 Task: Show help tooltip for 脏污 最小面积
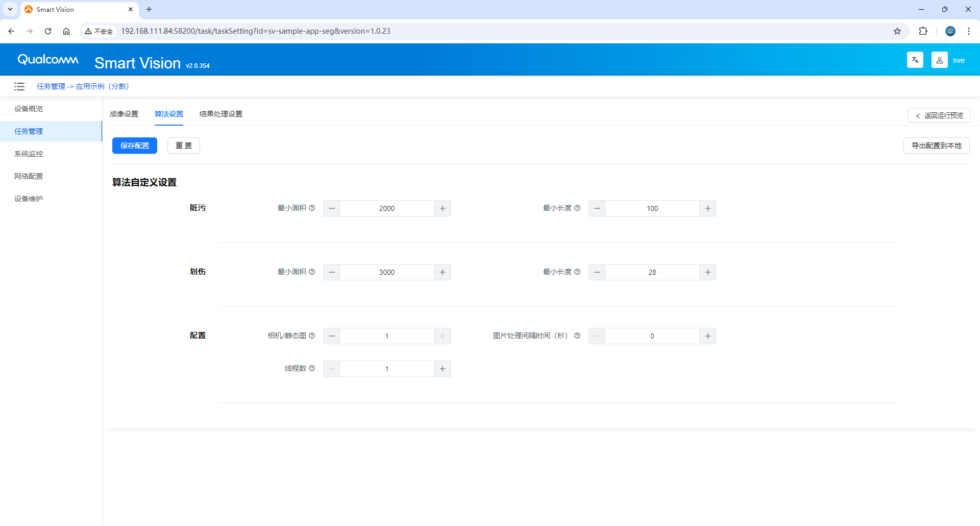[312, 208]
